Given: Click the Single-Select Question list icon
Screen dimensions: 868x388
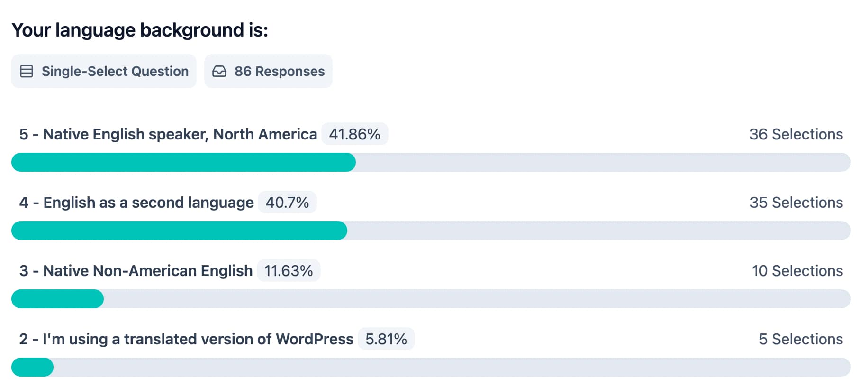Looking at the screenshot, I should coord(27,71).
